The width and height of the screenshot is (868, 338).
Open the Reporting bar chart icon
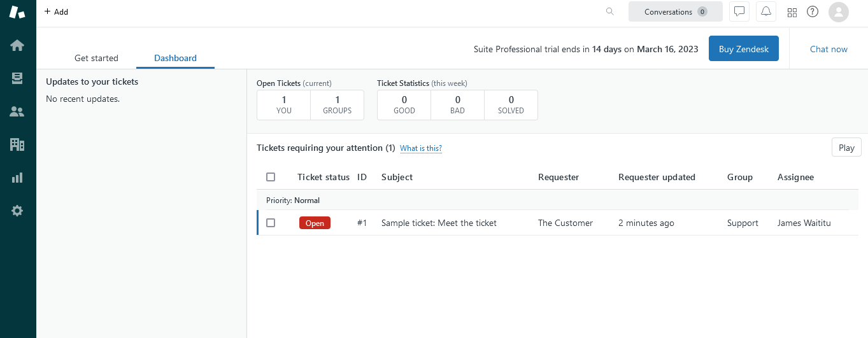(17, 178)
